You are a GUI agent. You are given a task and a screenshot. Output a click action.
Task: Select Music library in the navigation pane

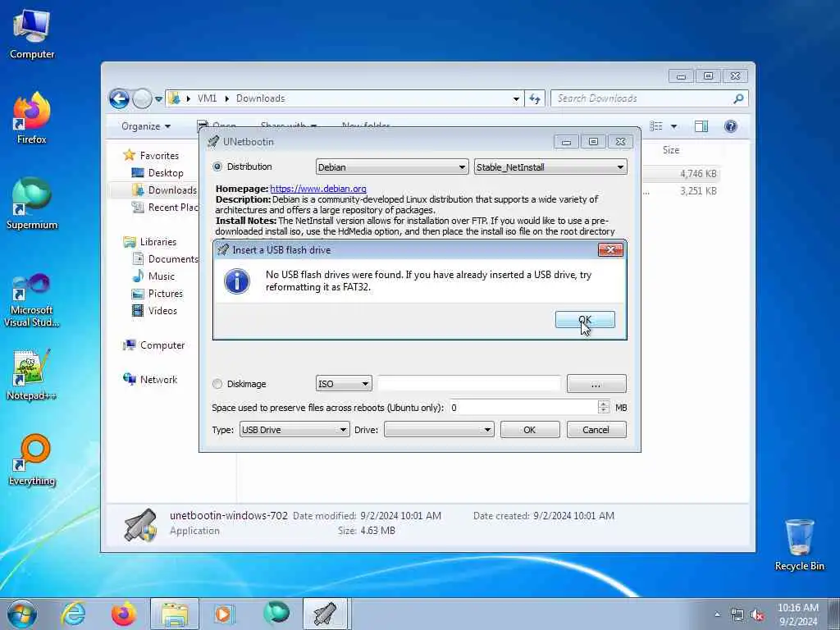tap(162, 276)
